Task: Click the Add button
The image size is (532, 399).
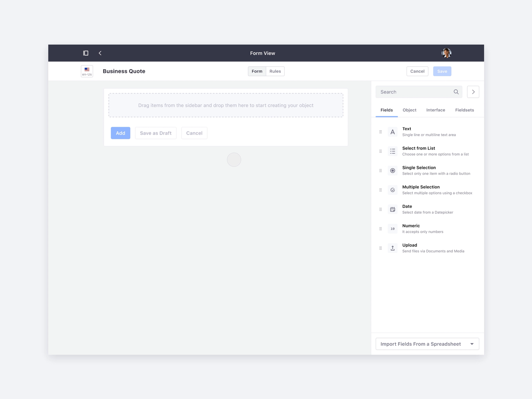Action: click(120, 133)
